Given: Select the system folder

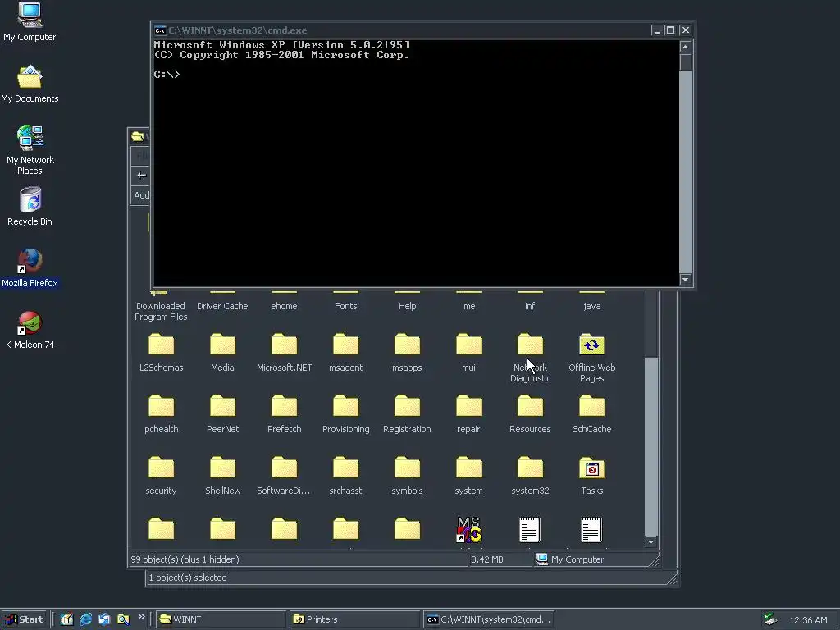Looking at the screenshot, I should tap(468, 476).
